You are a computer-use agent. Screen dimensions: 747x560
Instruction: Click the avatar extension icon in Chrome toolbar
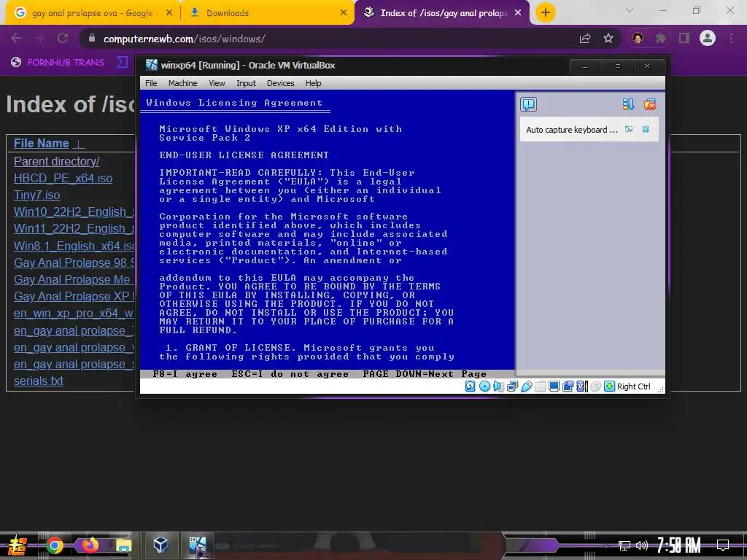tap(638, 38)
